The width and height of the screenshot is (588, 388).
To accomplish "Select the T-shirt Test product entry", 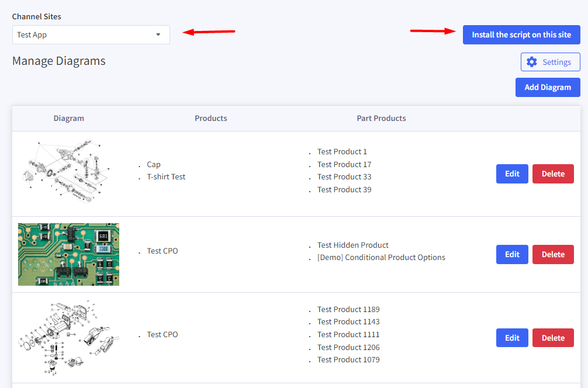I will [166, 177].
